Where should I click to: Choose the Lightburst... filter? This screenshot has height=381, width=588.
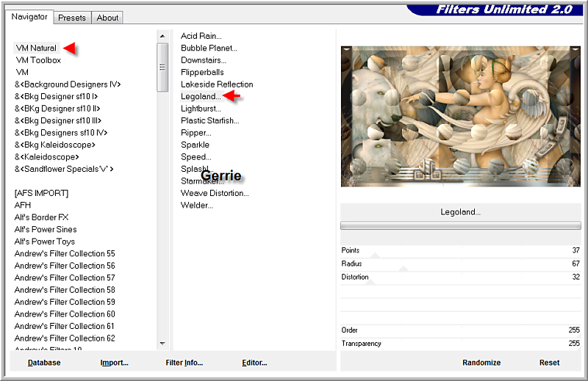coord(201,108)
